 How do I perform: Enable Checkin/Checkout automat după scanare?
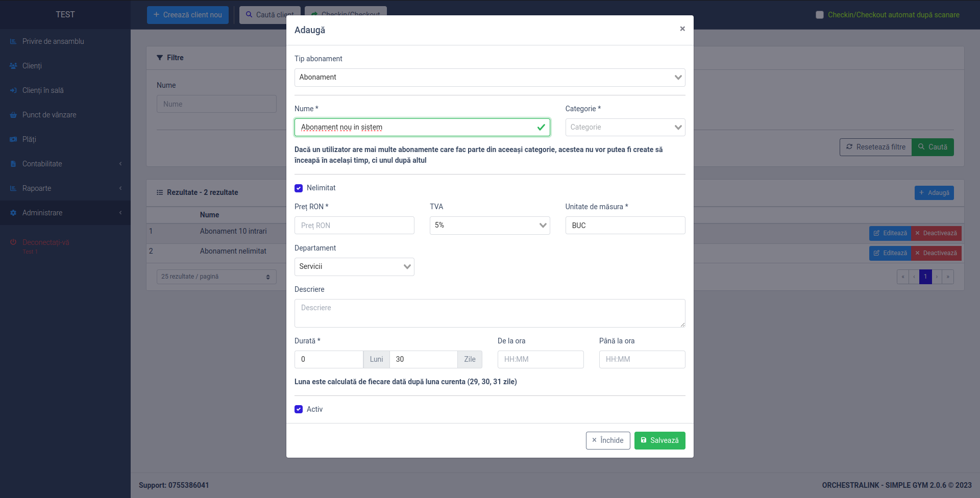tap(820, 15)
